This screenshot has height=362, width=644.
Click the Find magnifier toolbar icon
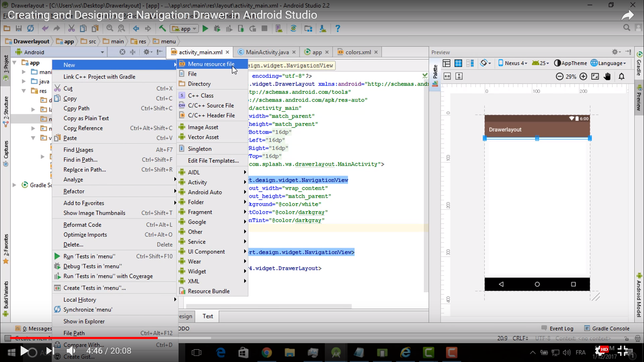click(x=110, y=29)
